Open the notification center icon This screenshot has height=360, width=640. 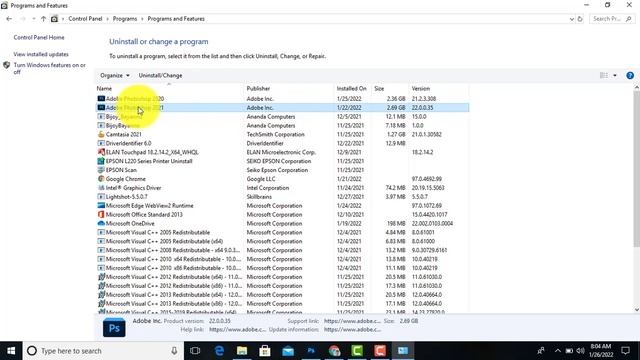point(625,351)
